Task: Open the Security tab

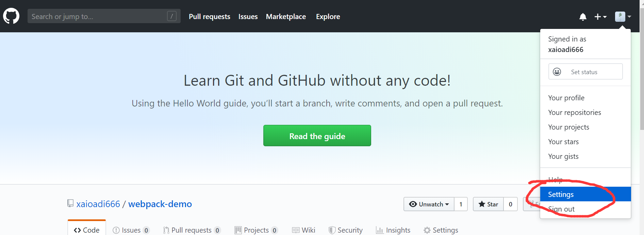Action: coord(346,230)
